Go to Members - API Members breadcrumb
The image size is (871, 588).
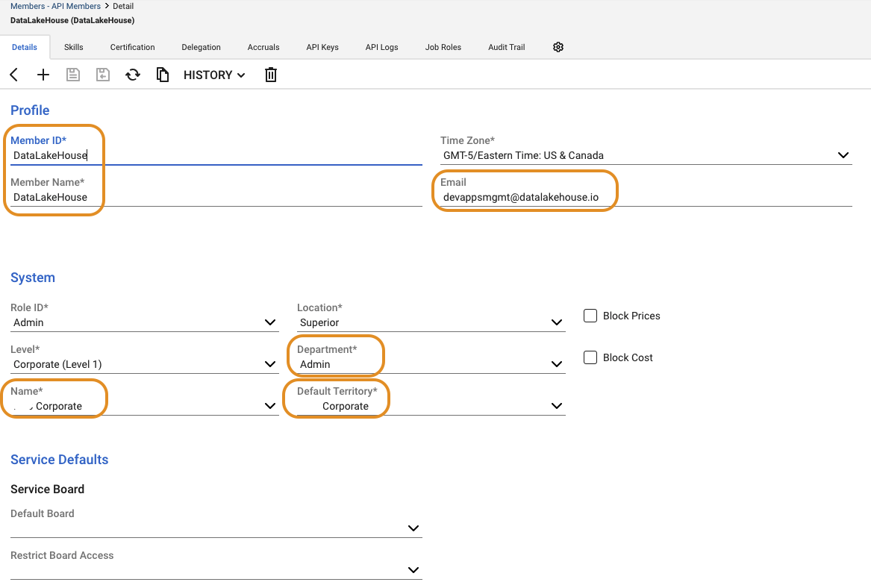[x=55, y=6]
